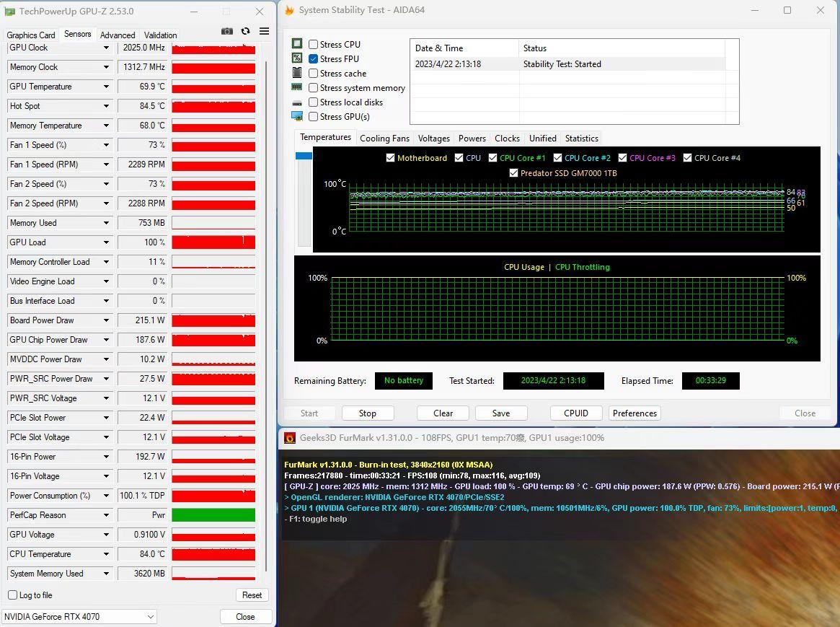Open GPU-Z hamburger menu icon
Screen dimensions: 840x627
pyautogui.click(x=264, y=32)
